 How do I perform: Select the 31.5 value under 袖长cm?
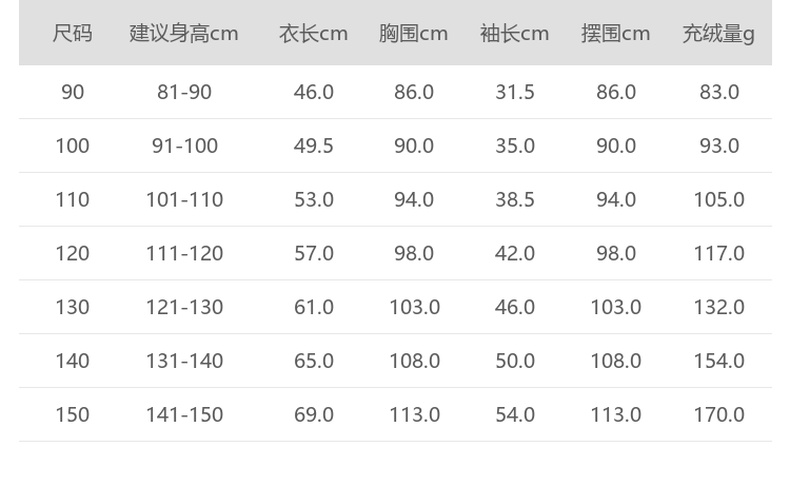pyautogui.click(x=514, y=92)
